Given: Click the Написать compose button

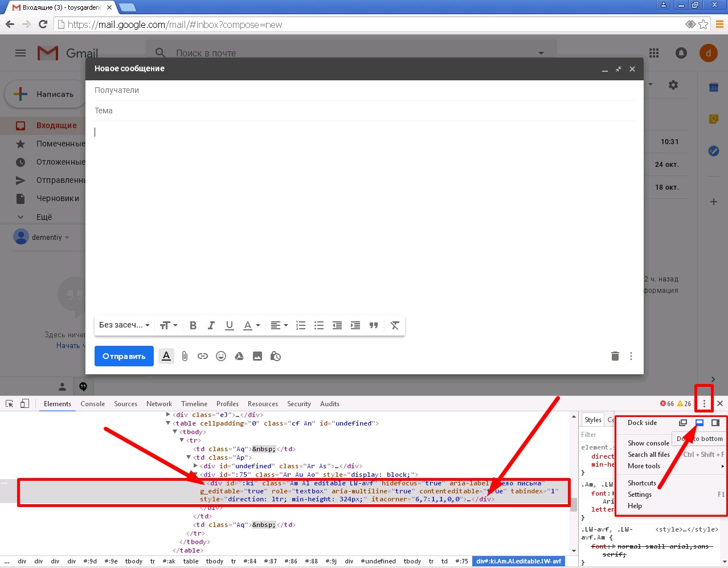Looking at the screenshot, I should [x=44, y=94].
